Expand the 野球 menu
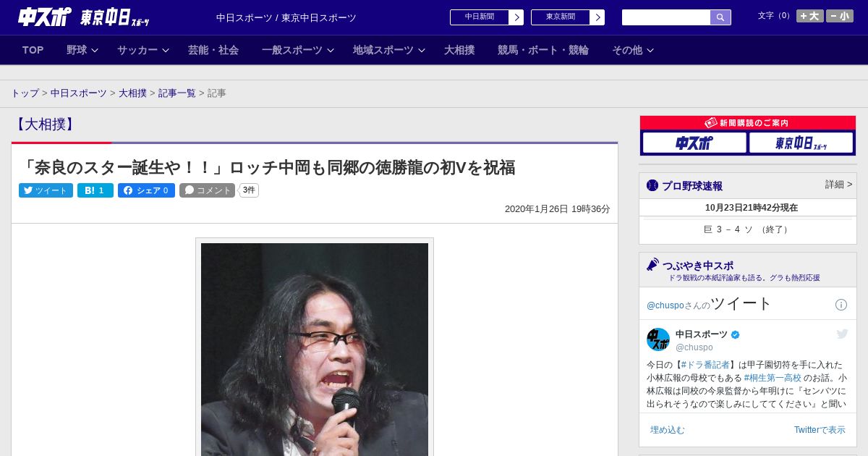The height and width of the screenshot is (456, 868). coord(82,50)
